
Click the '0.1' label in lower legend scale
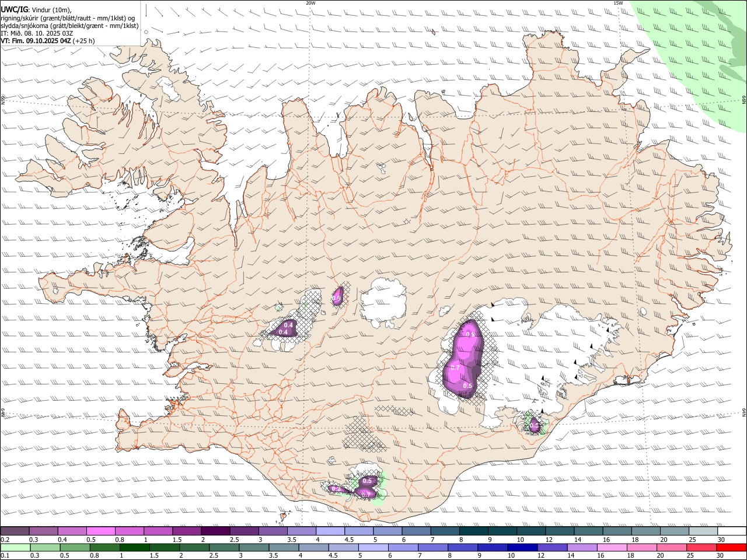pos(5,556)
